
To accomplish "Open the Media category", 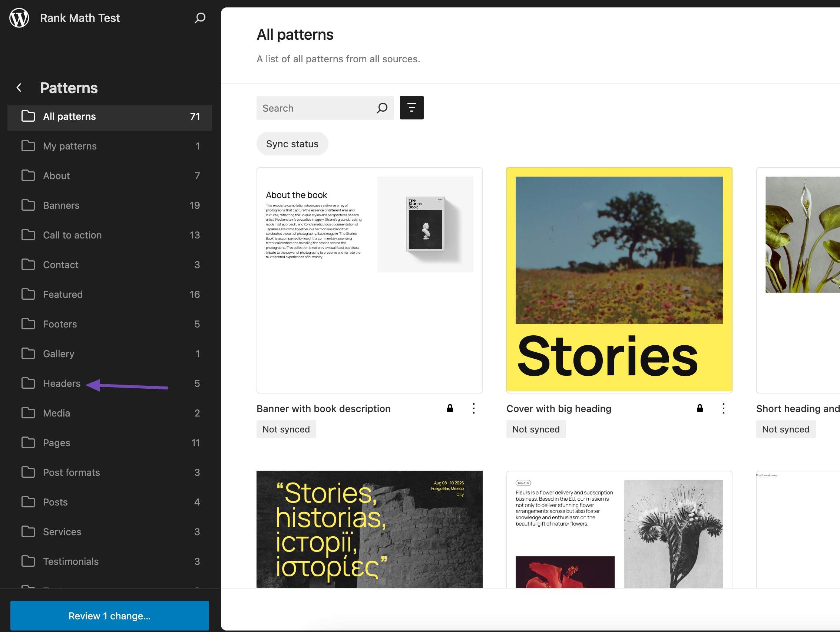I will (x=110, y=413).
